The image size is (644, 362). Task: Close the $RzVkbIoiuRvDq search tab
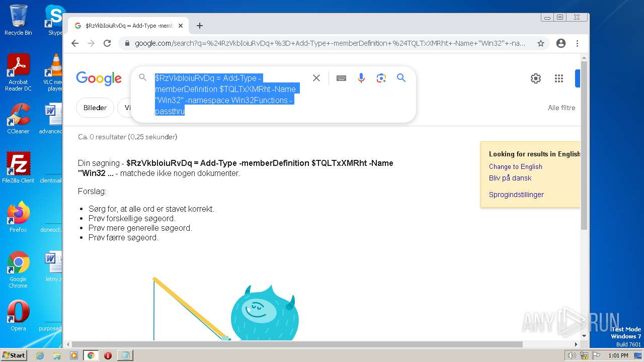click(x=181, y=26)
